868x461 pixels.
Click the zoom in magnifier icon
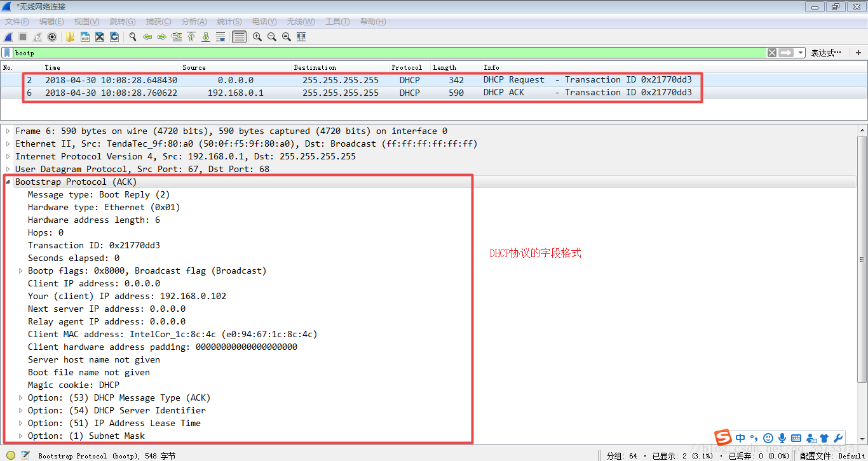coord(257,37)
